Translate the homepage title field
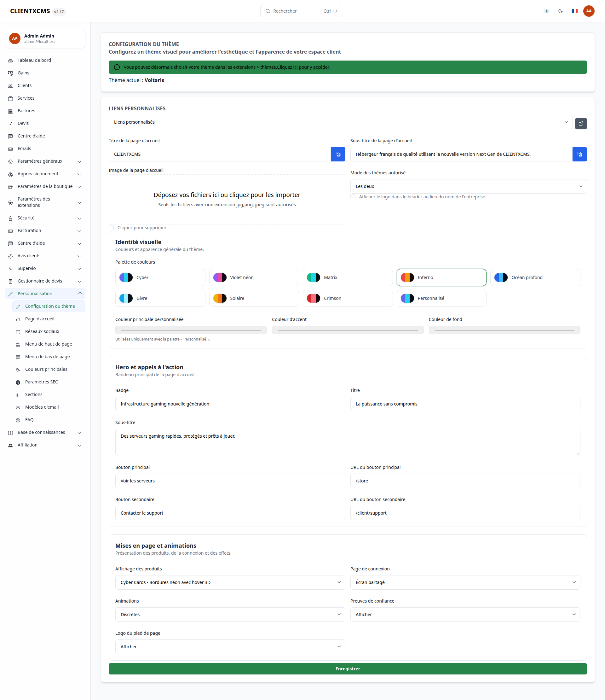This screenshot has width=605, height=700. 338,154
